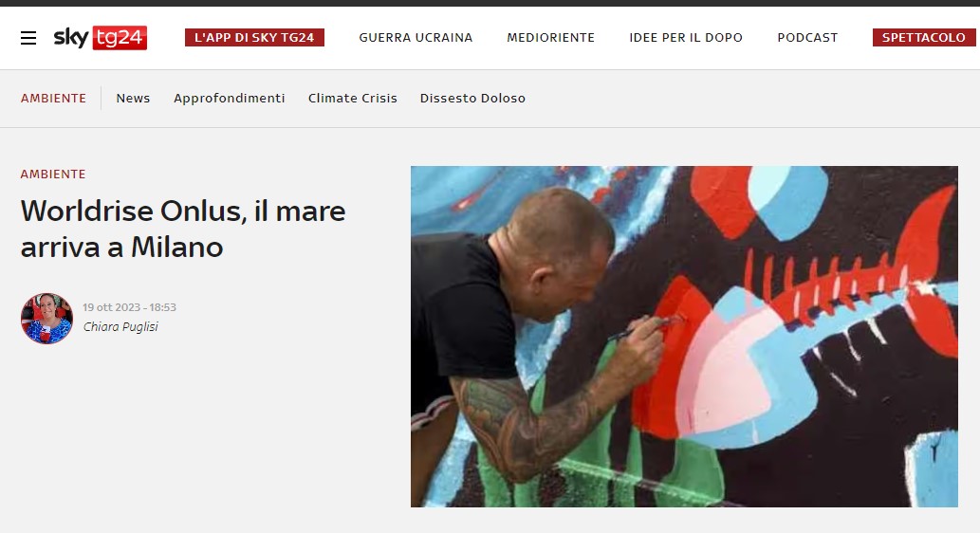The width and height of the screenshot is (980, 533).
Task: Open the Medioriente section
Action: click(550, 38)
